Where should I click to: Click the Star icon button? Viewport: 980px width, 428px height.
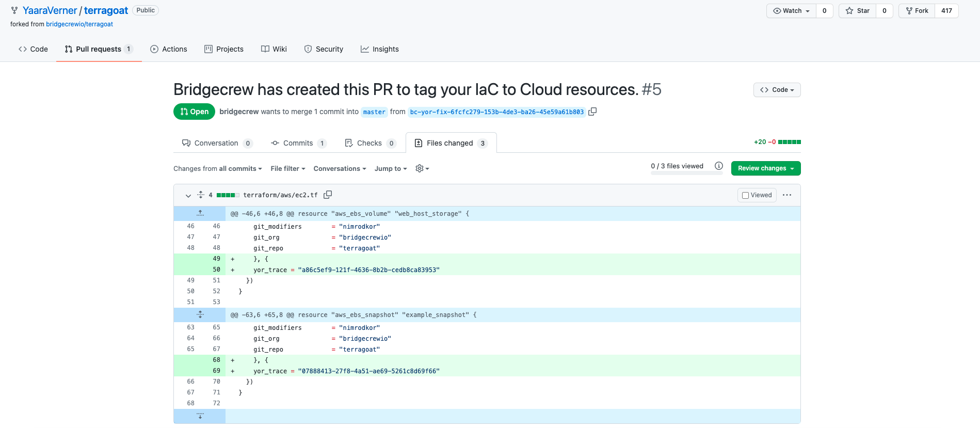858,11
